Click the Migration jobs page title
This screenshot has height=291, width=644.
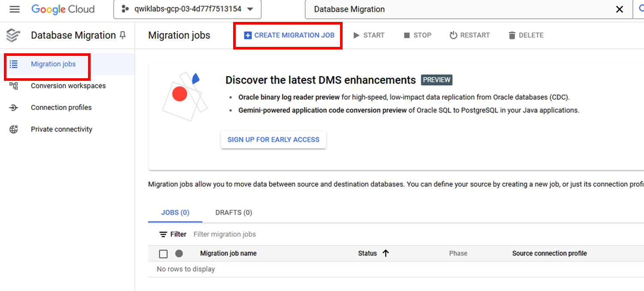(179, 35)
